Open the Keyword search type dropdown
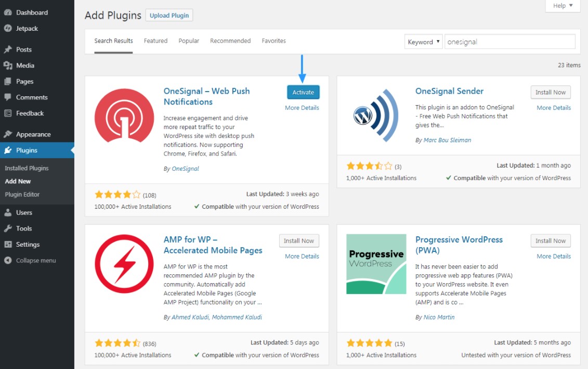This screenshot has height=369, width=588. pyautogui.click(x=423, y=42)
